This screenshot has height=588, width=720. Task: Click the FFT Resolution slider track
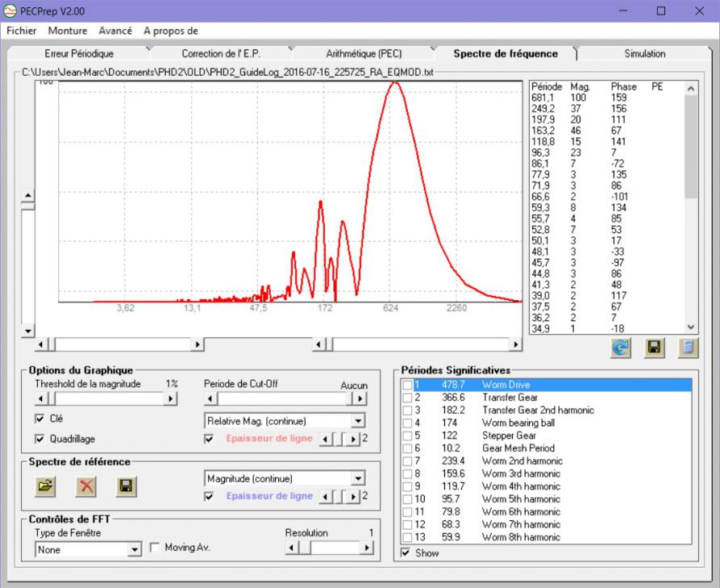click(x=335, y=548)
